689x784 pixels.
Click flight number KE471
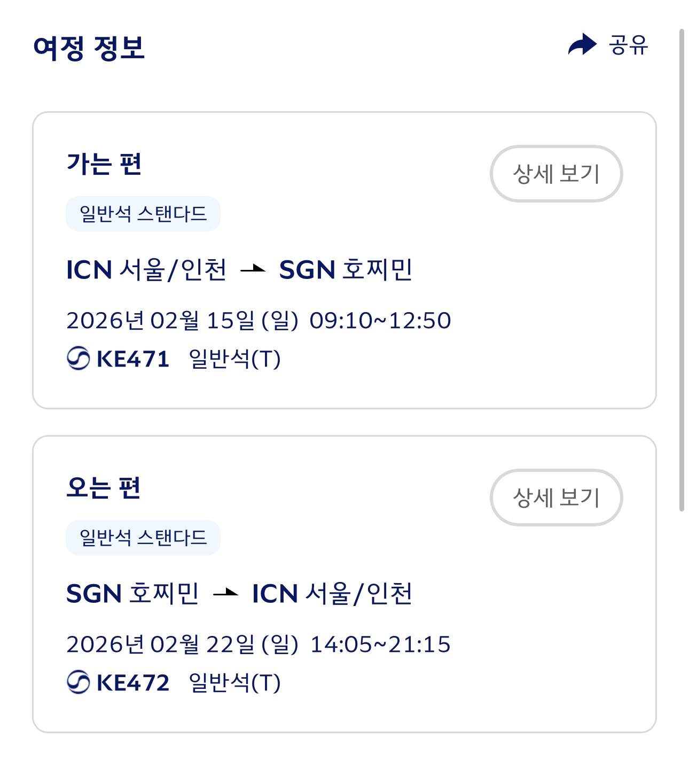(133, 359)
